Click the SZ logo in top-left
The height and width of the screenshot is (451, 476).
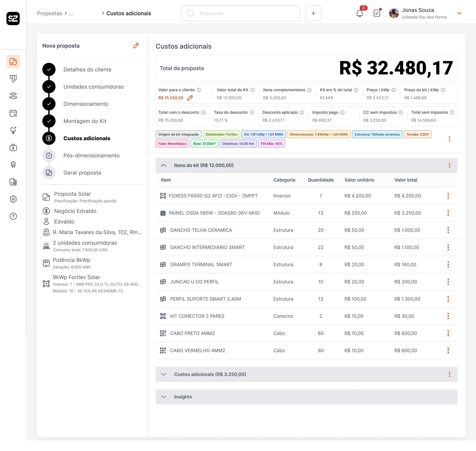[13, 18]
